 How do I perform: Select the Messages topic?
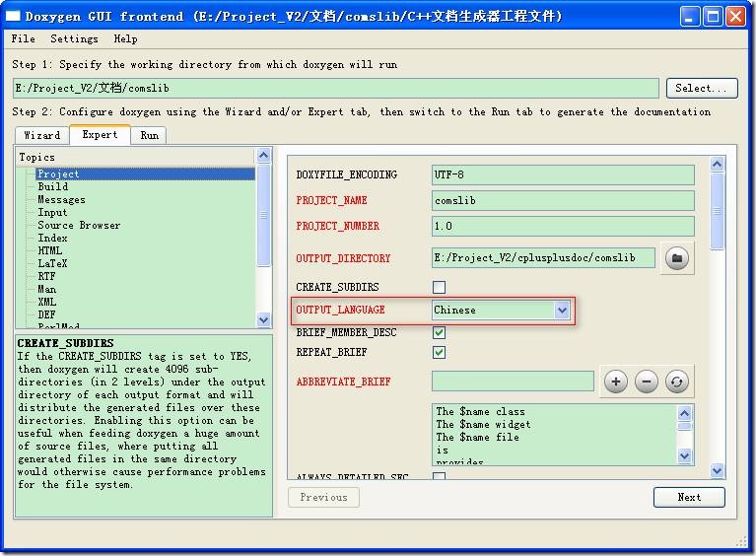click(61, 200)
